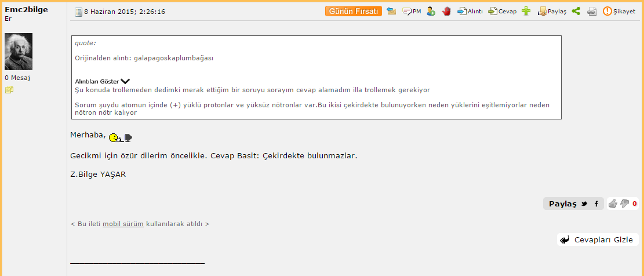Open the mobil sürüm link
The image size is (644, 276).
[123, 224]
